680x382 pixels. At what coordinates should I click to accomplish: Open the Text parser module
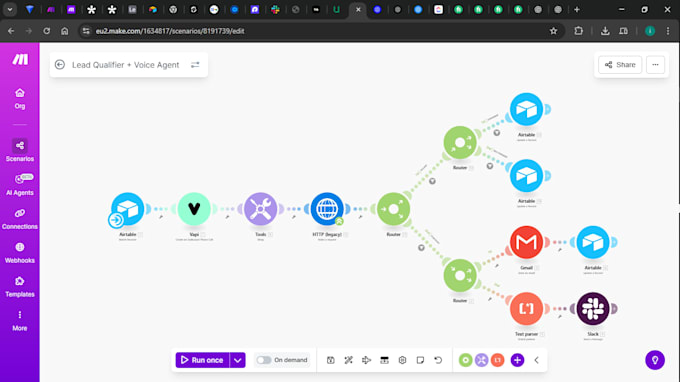coord(526,309)
